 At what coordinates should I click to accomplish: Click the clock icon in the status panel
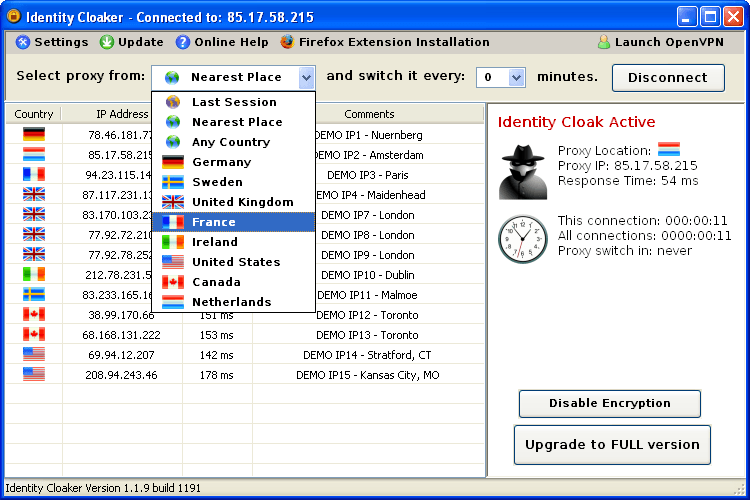point(523,238)
